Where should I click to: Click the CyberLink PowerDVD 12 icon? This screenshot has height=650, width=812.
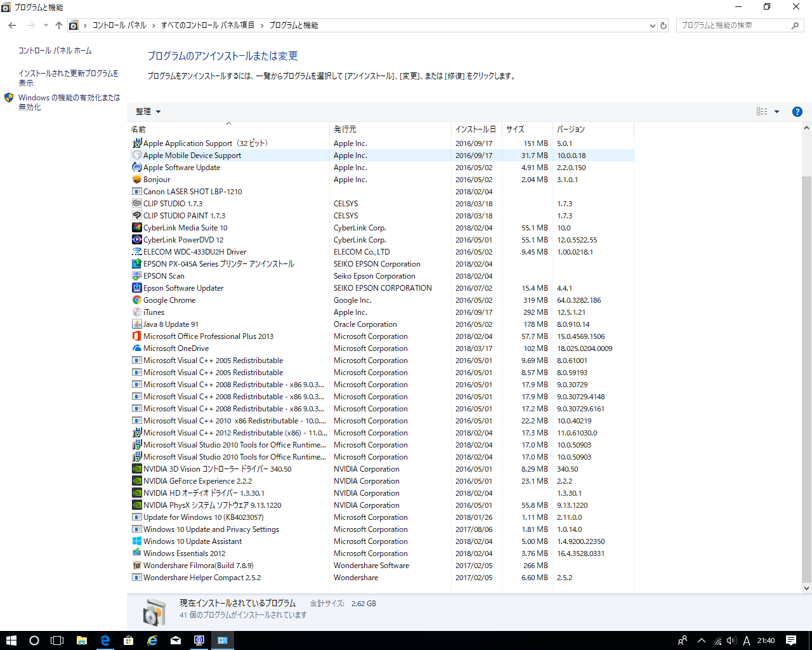coord(137,240)
